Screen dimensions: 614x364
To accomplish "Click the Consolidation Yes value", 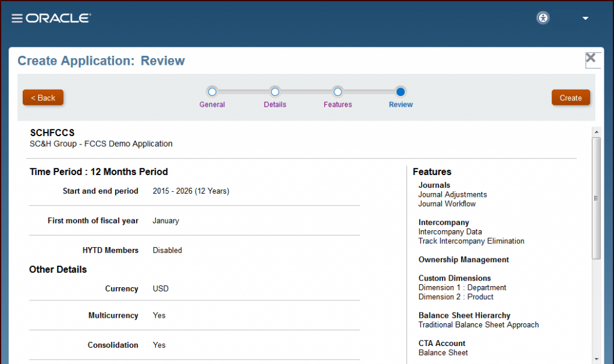I will pyautogui.click(x=159, y=345).
